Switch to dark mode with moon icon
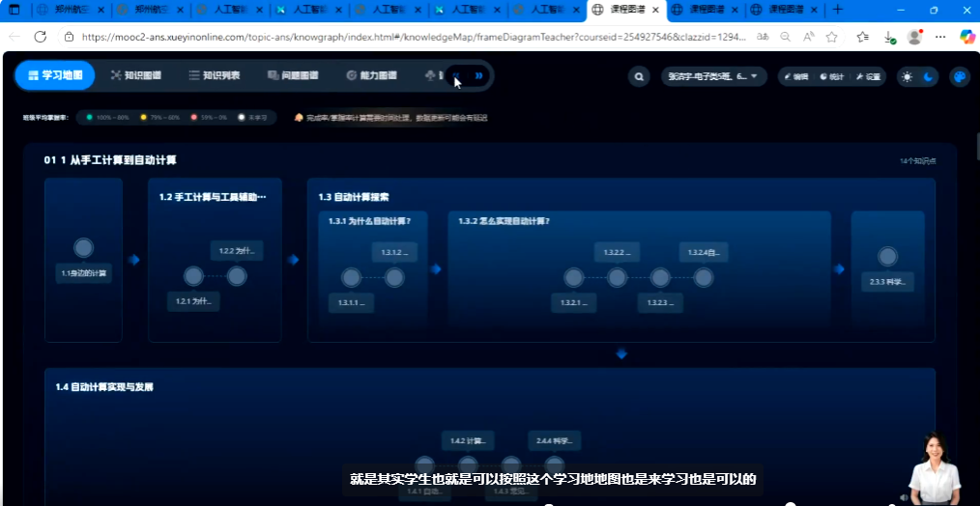Viewport: 980px width, 506px height. (928, 76)
